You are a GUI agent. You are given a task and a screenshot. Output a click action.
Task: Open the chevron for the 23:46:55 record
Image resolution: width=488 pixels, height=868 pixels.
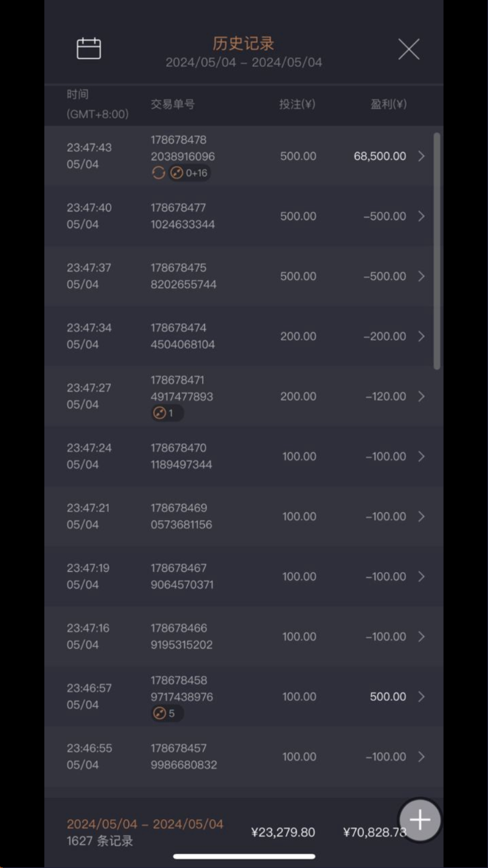point(422,757)
